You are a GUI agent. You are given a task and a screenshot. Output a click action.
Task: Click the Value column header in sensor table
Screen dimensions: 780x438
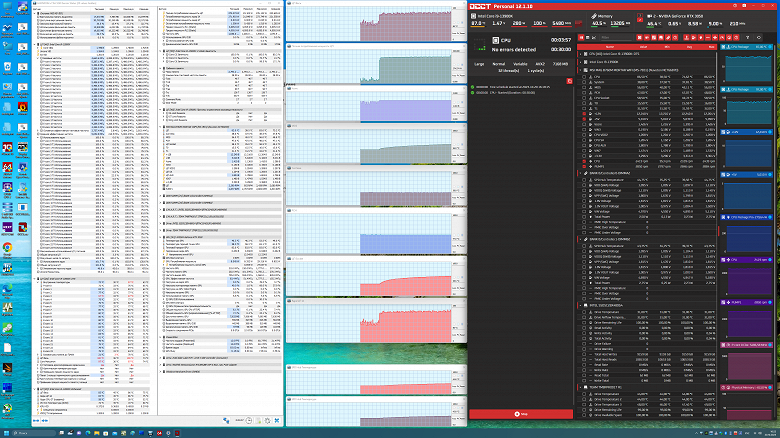(x=643, y=47)
